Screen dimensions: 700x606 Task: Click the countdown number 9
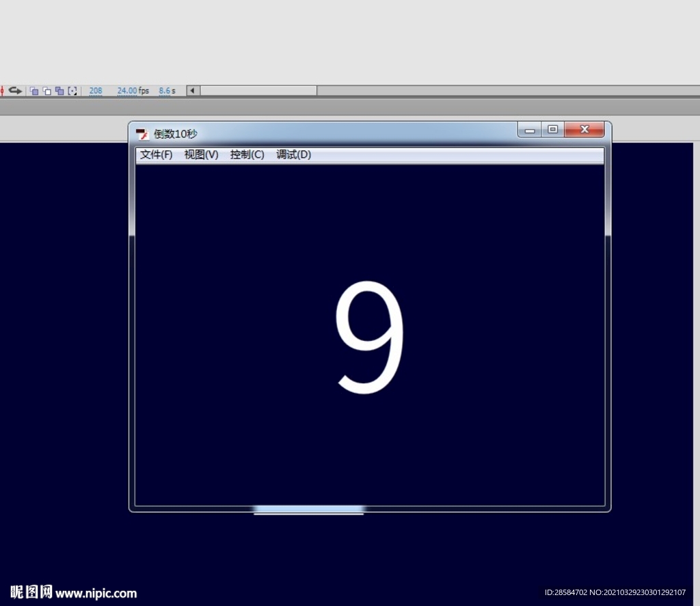tap(370, 338)
